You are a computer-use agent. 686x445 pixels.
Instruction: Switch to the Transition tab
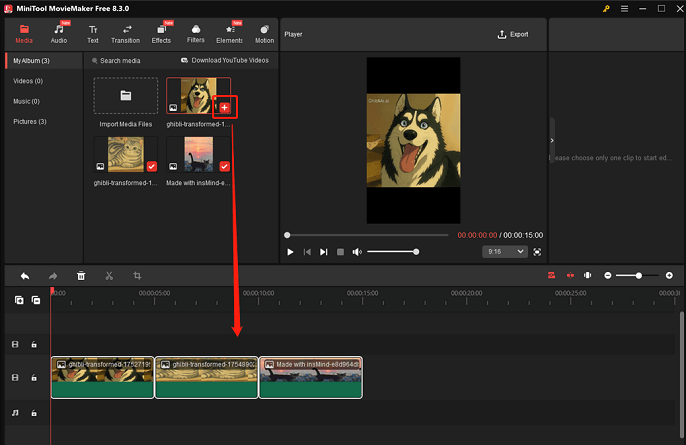pyautogui.click(x=125, y=34)
